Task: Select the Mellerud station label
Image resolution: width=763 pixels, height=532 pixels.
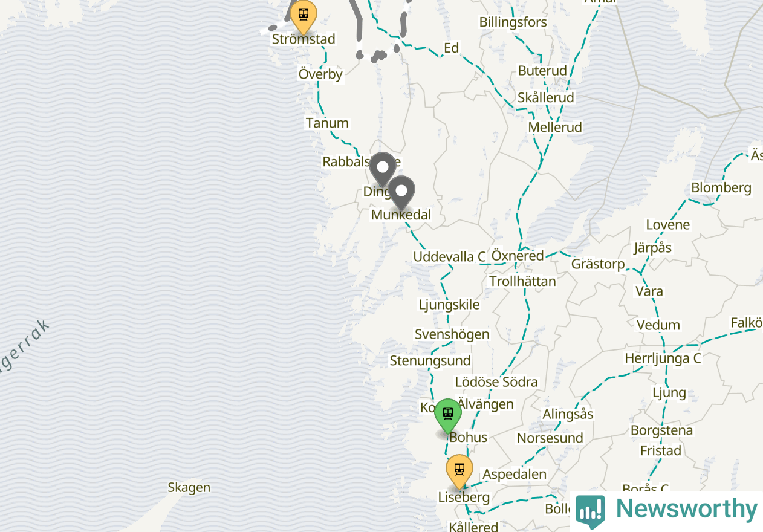Action: (x=555, y=127)
